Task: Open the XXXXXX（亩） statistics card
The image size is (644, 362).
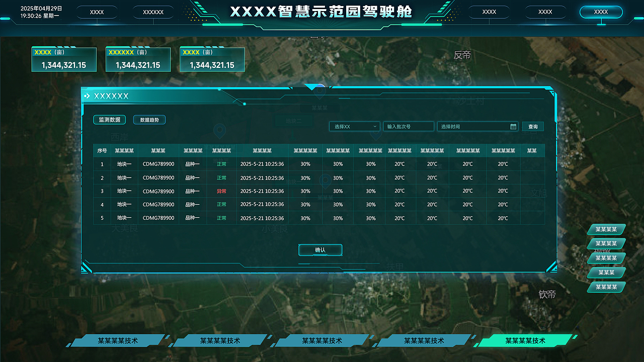Action: (138, 60)
